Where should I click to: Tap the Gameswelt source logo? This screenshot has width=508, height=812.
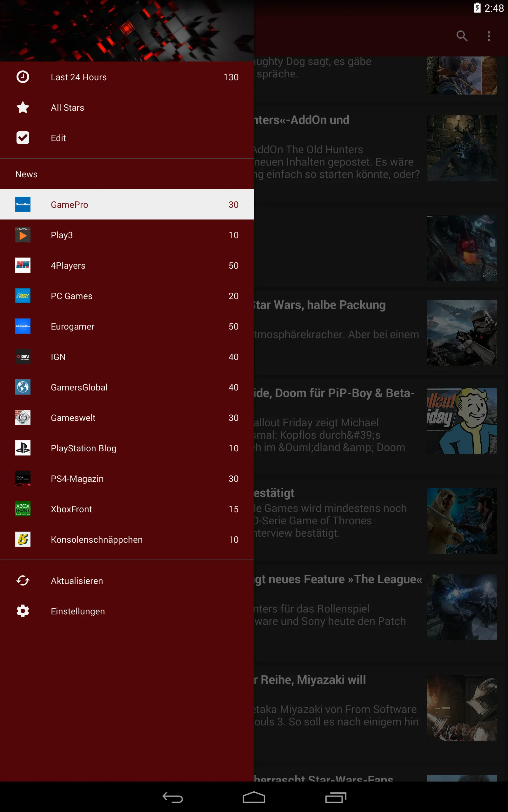pyautogui.click(x=23, y=417)
